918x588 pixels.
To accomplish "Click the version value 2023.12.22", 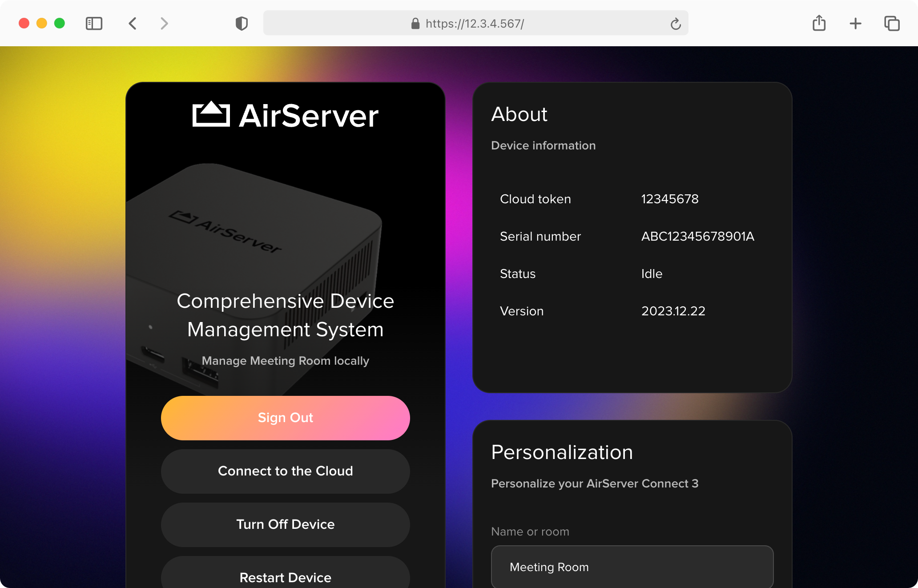I will click(673, 311).
